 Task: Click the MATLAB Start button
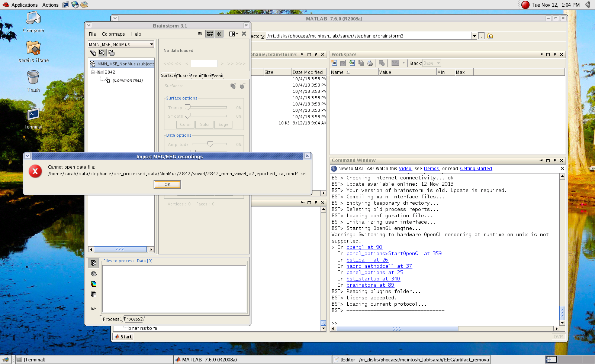click(123, 337)
